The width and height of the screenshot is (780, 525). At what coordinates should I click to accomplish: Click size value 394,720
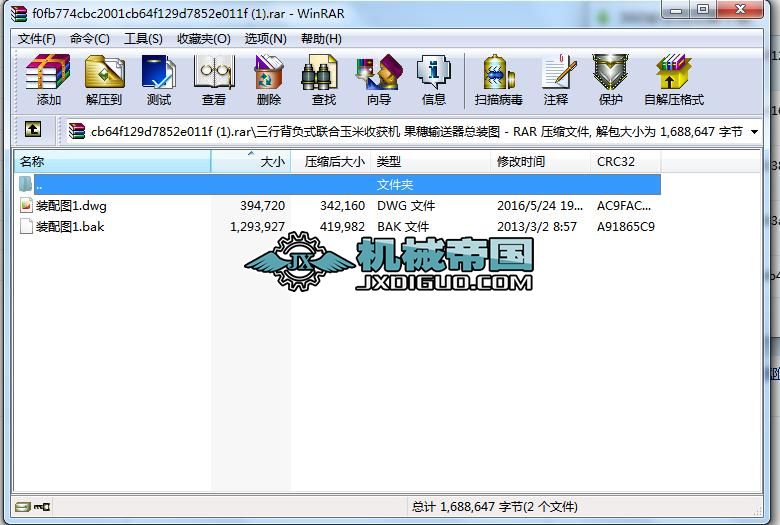[x=263, y=206]
